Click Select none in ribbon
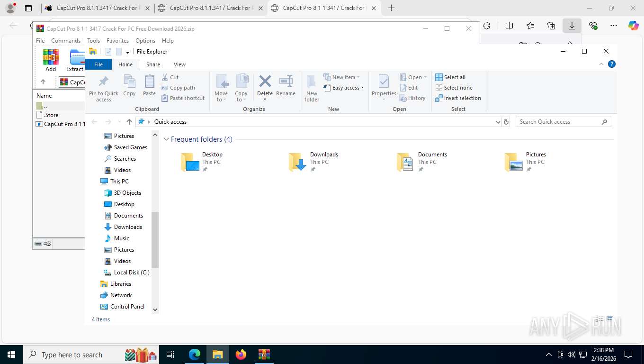Viewport: 644px width, 364px height. (x=454, y=88)
